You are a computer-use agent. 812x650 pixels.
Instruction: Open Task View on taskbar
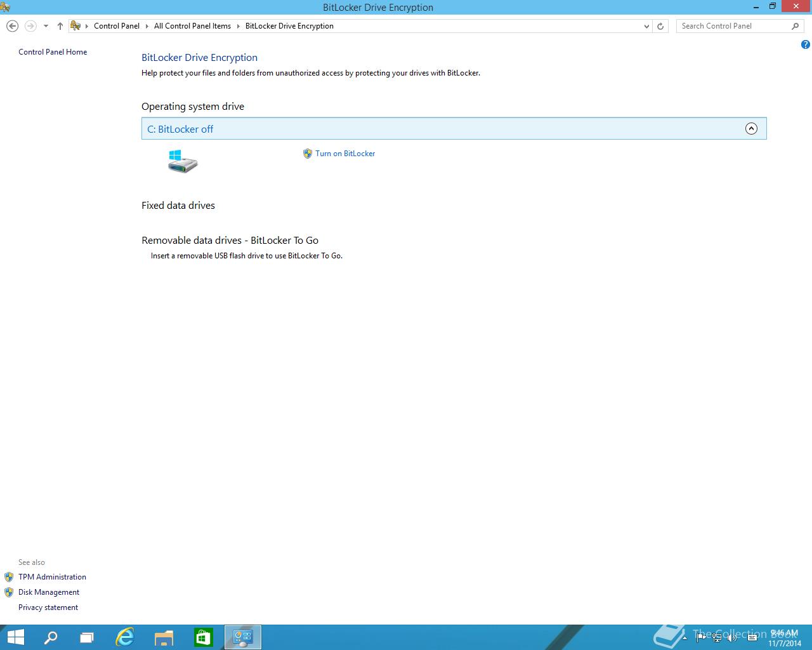87,637
